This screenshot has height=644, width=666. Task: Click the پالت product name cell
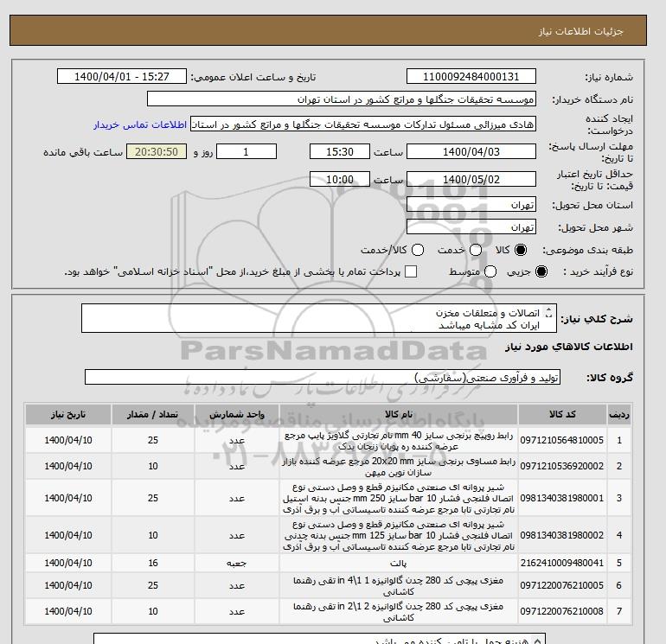[x=399, y=564]
